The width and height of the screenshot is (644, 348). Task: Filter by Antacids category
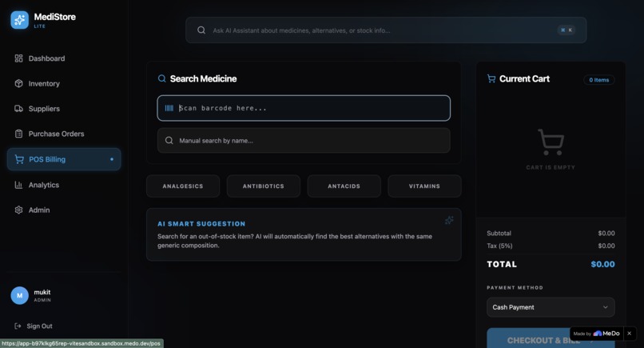click(344, 186)
